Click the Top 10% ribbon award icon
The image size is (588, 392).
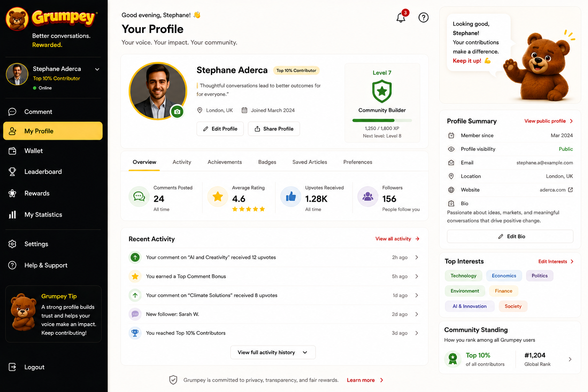point(453,359)
